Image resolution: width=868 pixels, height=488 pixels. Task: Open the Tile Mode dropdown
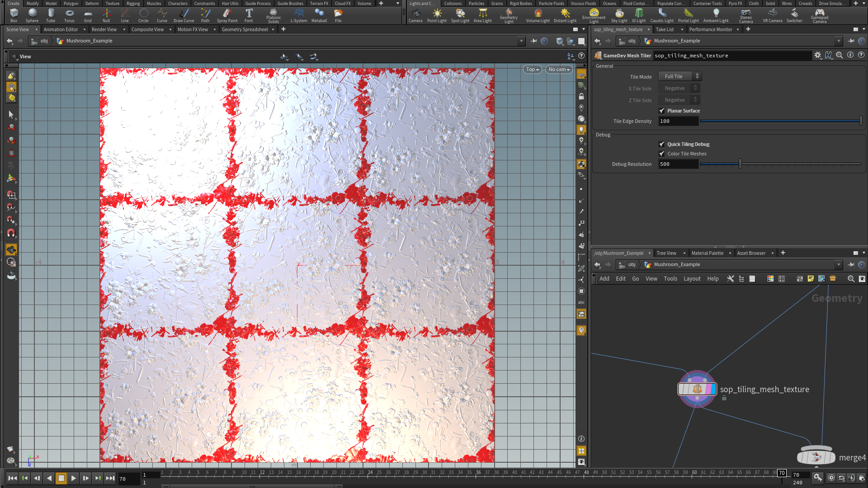click(x=679, y=76)
